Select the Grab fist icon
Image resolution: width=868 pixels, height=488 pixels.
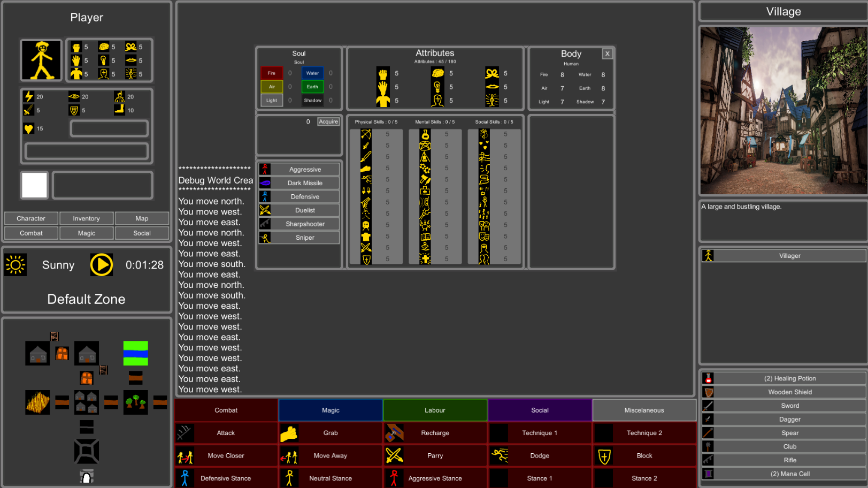pos(289,433)
